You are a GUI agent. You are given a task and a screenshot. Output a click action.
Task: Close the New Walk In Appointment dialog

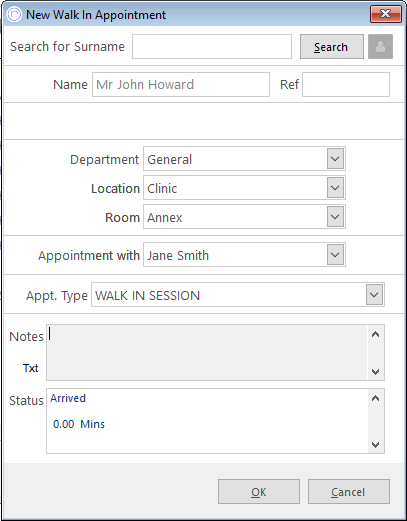pos(386,14)
